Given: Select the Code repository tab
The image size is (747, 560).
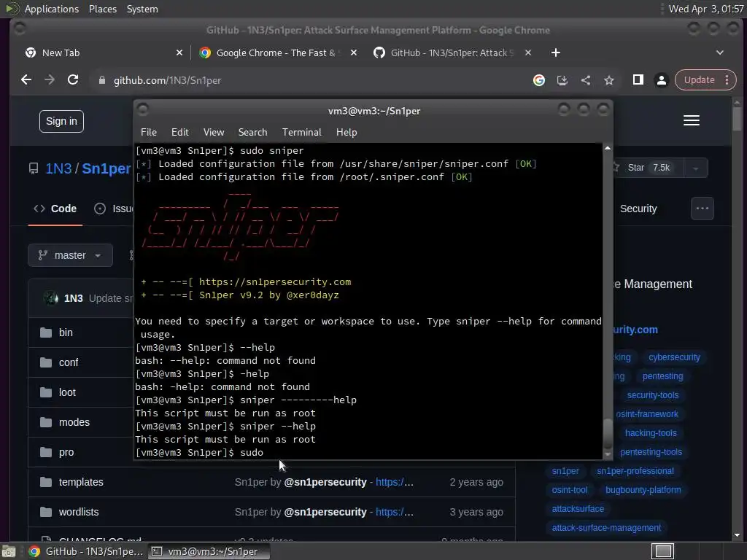Looking at the screenshot, I should pos(55,209).
